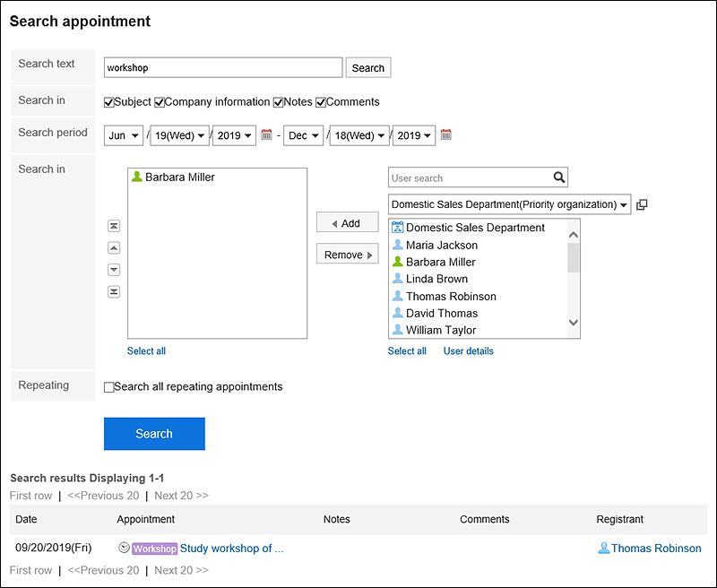Viewport: 717px width, 588px height.
Task: Open the Study workshop appointment link
Action: tap(231, 548)
